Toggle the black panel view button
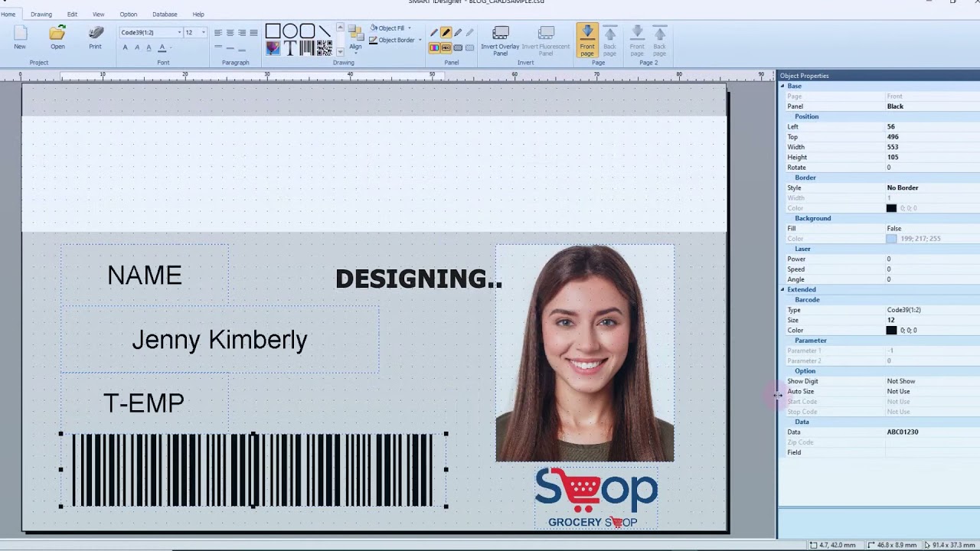The image size is (980, 551). [x=446, y=47]
